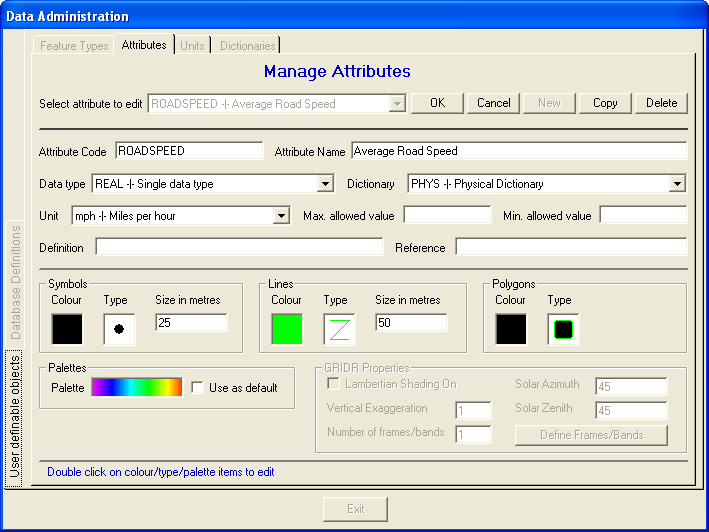709x532 pixels.
Task: Click the Polygons black colour swatch
Action: [511, 329]
